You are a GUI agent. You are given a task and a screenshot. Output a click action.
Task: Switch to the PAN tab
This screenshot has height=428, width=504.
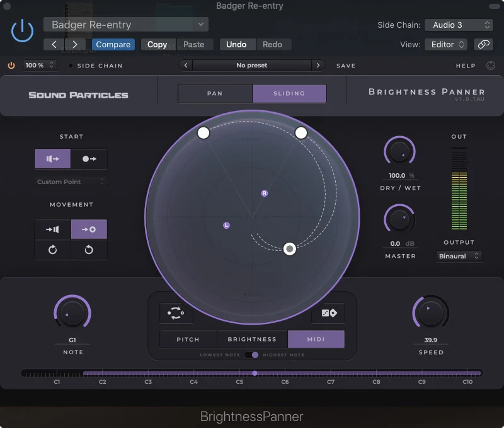215,93
